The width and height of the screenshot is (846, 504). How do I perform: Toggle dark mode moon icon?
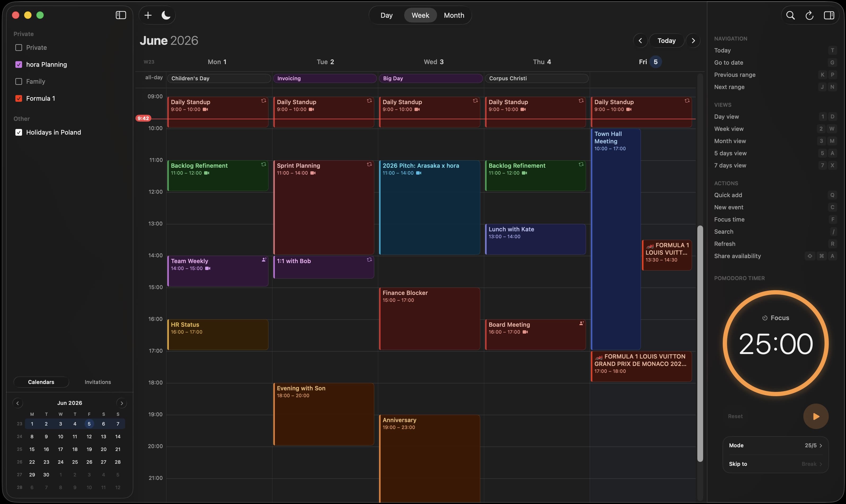(x=166, y=15)
